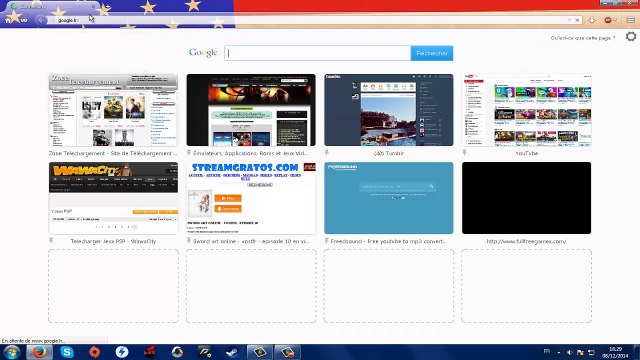Click "http://www.fullfreegames.com/" title text

click(x=526, y=242)
